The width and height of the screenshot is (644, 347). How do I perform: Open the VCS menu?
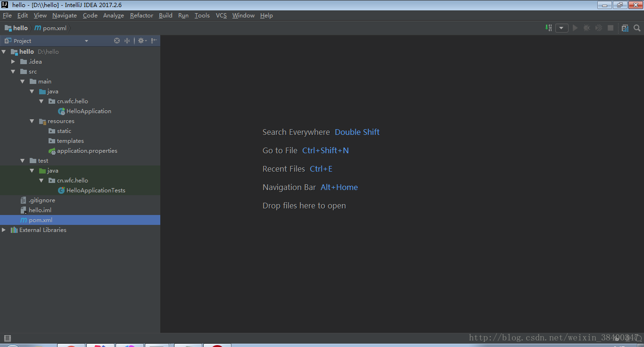(x=221, y=16)
